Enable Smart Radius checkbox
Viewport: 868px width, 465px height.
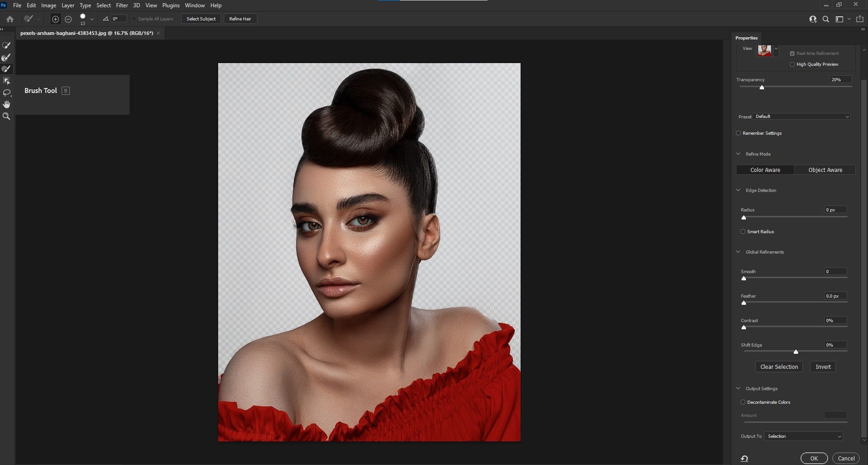coord(743,232)
